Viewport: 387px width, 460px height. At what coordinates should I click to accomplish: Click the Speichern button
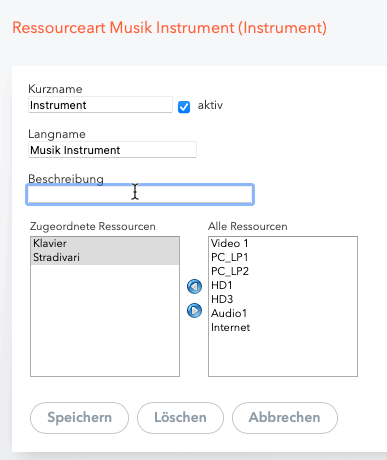[79, 418]
